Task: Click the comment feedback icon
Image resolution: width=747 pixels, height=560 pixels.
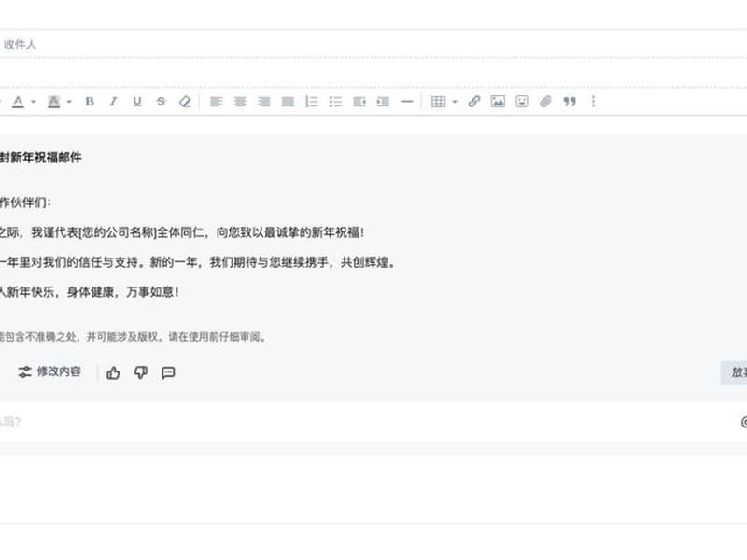Action: (x=168, y=372)
